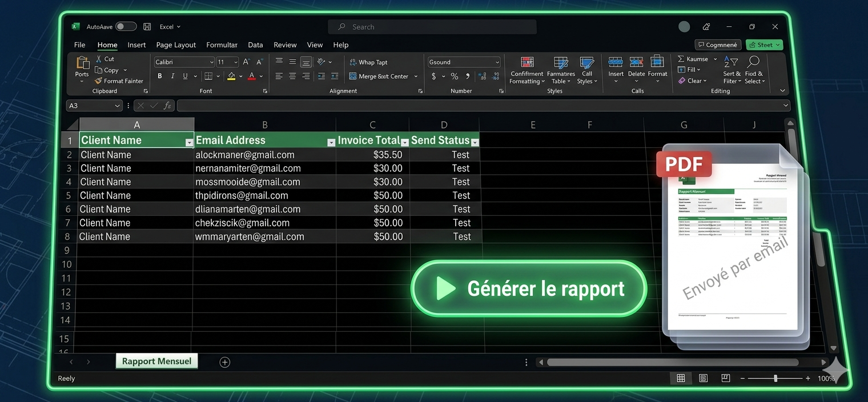Apply italic formatting
The image size is (868, 402).
pyautogui.click(x=172, y=75)
